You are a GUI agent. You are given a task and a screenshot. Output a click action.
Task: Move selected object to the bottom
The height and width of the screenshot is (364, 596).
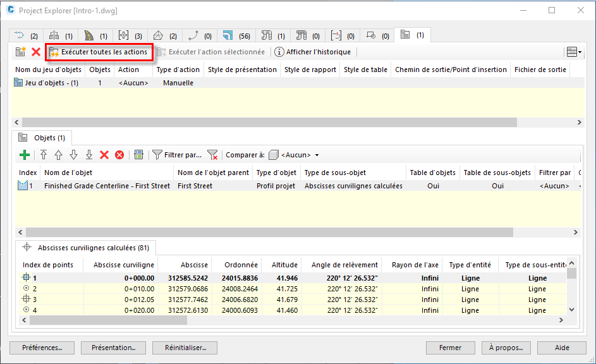pos(89,155)
